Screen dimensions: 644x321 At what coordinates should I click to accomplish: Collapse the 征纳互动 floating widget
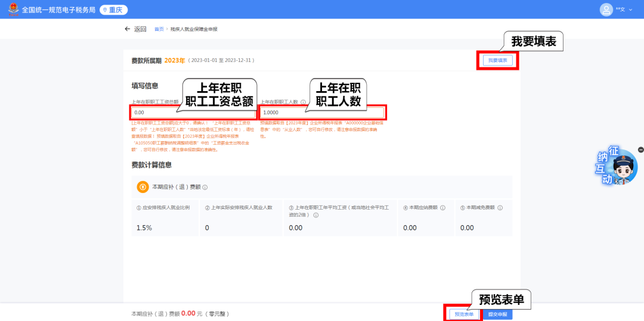(640, 149)
